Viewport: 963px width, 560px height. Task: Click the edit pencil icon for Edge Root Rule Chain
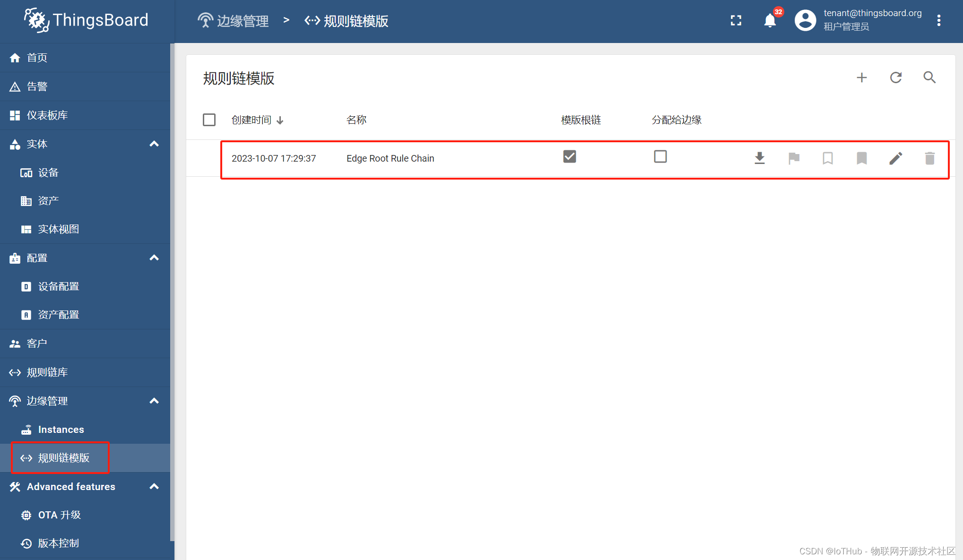coord(896,158)
